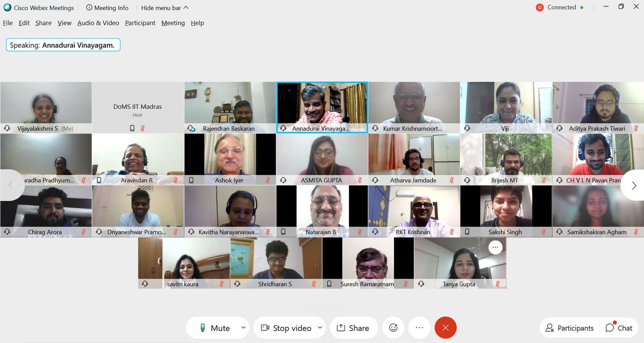
Task: Go to next page of participant videos
Action: 634,185
